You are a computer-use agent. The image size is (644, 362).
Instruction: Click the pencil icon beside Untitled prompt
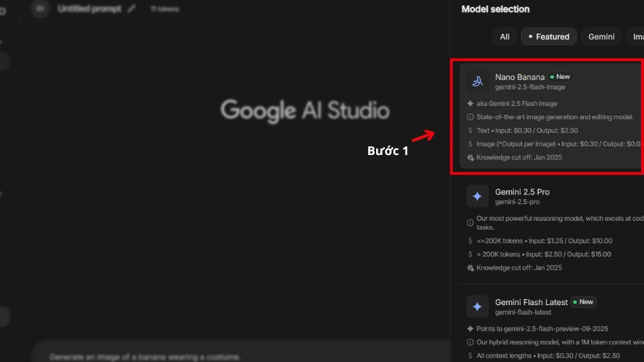[x=132, y=9]
